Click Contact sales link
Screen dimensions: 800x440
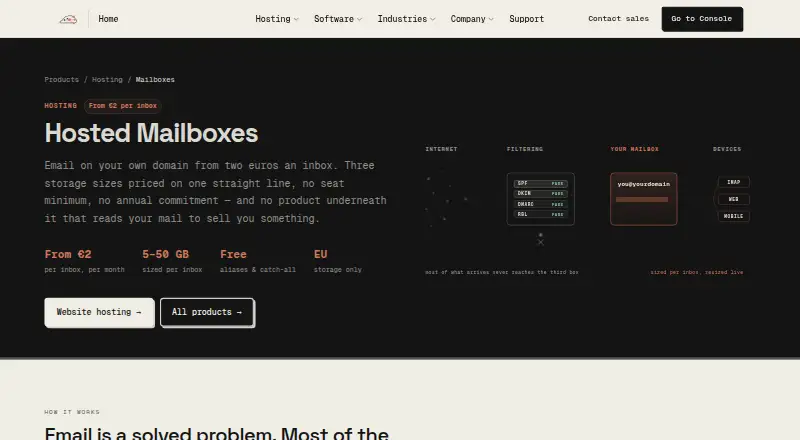[x=618, y=19]
